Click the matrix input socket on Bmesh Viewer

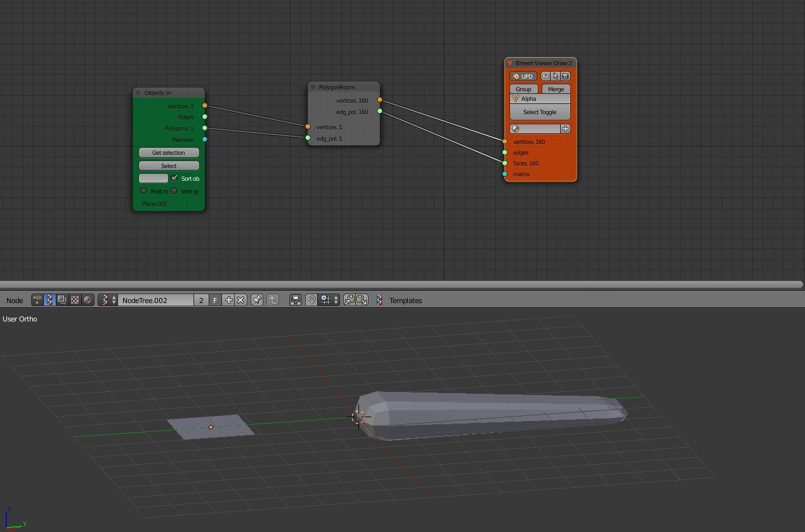[505, 174]
